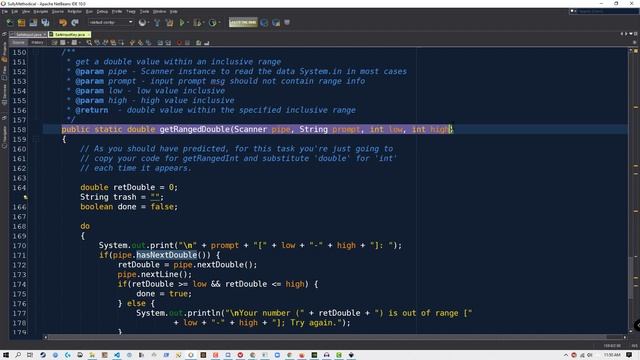
Task: Open the Window menu
Action: point(159,11)
